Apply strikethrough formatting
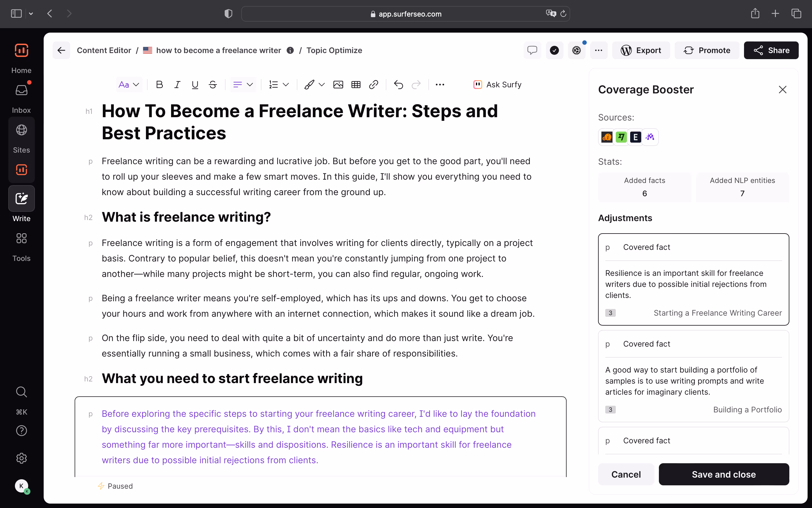The image size is (812, 508). pos(213,85)
